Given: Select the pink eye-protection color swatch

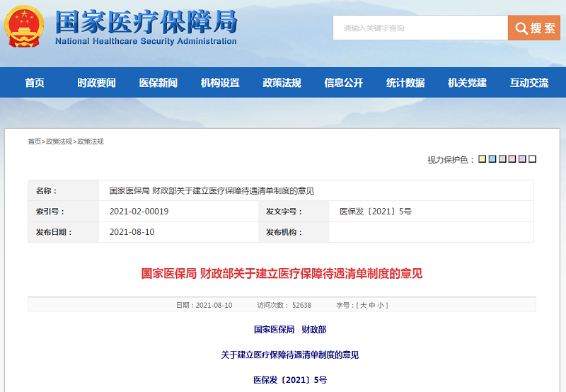Looking at the screenshot, I should [x=512, y=158].
